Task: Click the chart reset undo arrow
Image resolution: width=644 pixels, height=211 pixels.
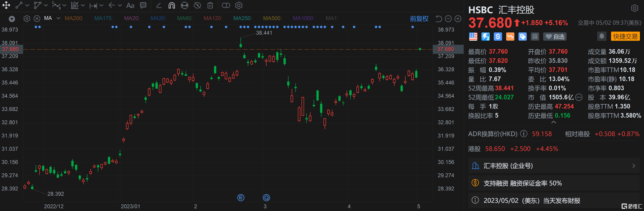Action: coord(439,19)
